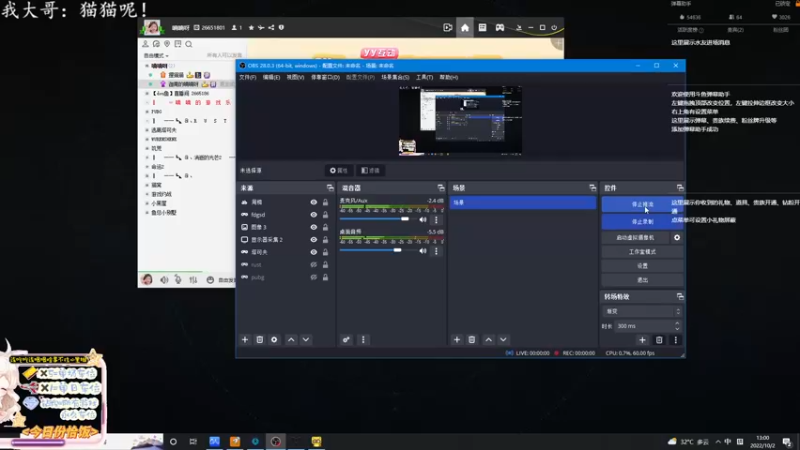Pop out the 场景 dock with its float icon
Image resolution: width=800 pixels, height=450 pixels.
pyautogui.click(x=592, y=188)
